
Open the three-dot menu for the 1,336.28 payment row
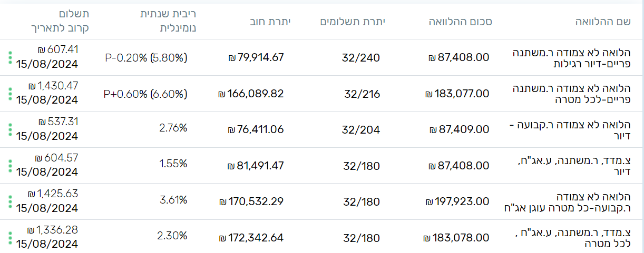[x=9, y=238]
